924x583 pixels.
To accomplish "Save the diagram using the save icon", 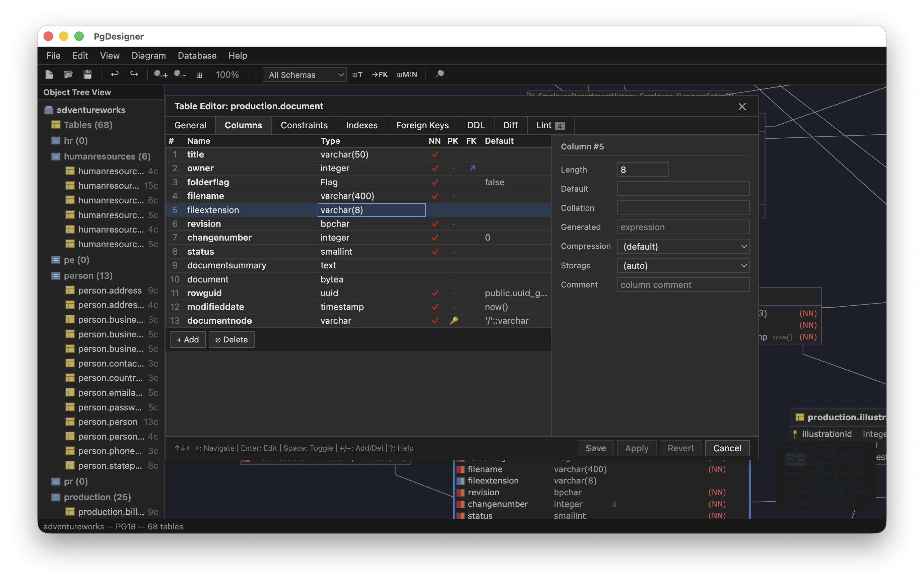I will click(x=87, y=74).
